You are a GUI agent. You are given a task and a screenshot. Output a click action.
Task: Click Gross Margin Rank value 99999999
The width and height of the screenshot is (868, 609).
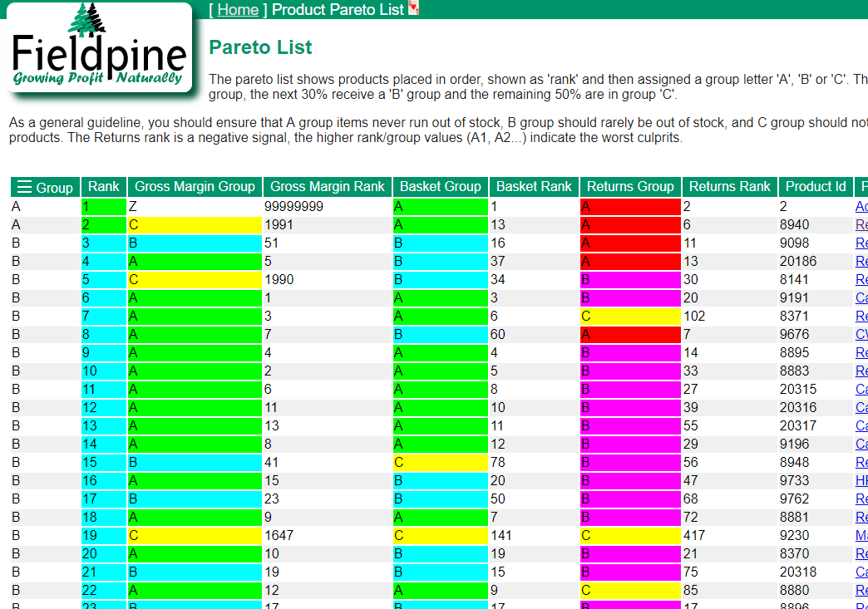coord(293,207)
